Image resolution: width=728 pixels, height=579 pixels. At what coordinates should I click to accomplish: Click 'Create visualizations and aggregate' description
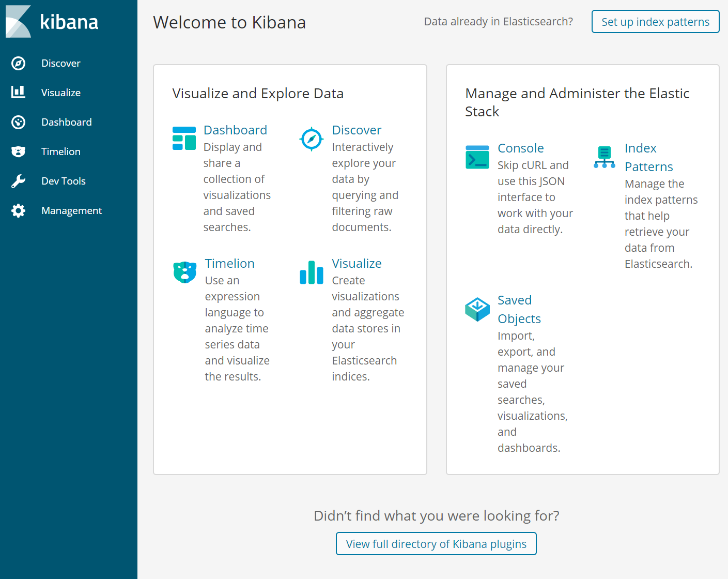tap(368, 329)
